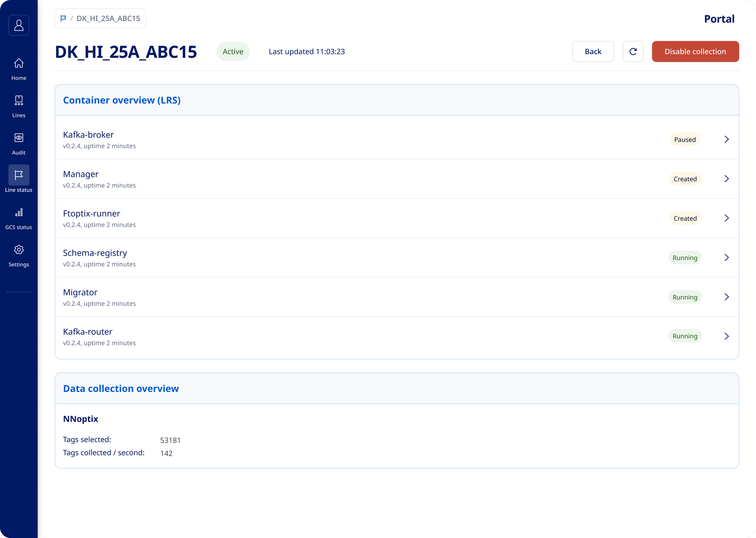
Task: Expand Kafka-broker row chevron
Action: click(726, 139)
